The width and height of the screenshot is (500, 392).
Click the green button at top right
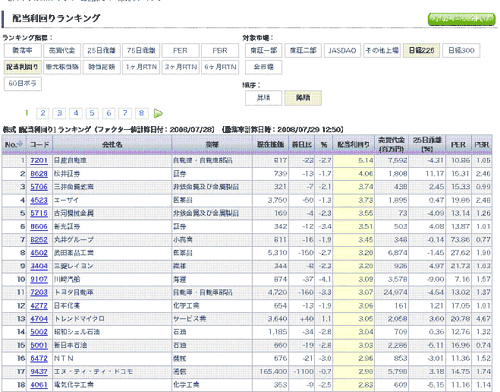click(461, 19)
